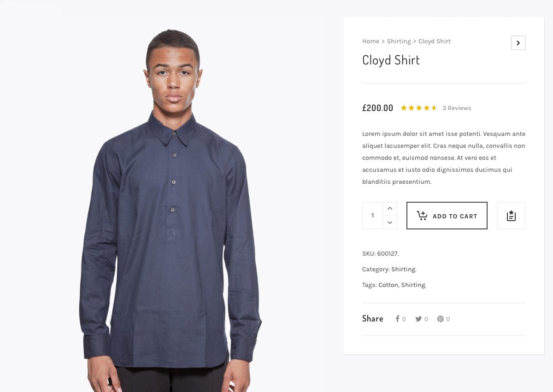This screenshot has width=553, height=392.
Task: Open the Shirting category link
Action: coord(403,269)
